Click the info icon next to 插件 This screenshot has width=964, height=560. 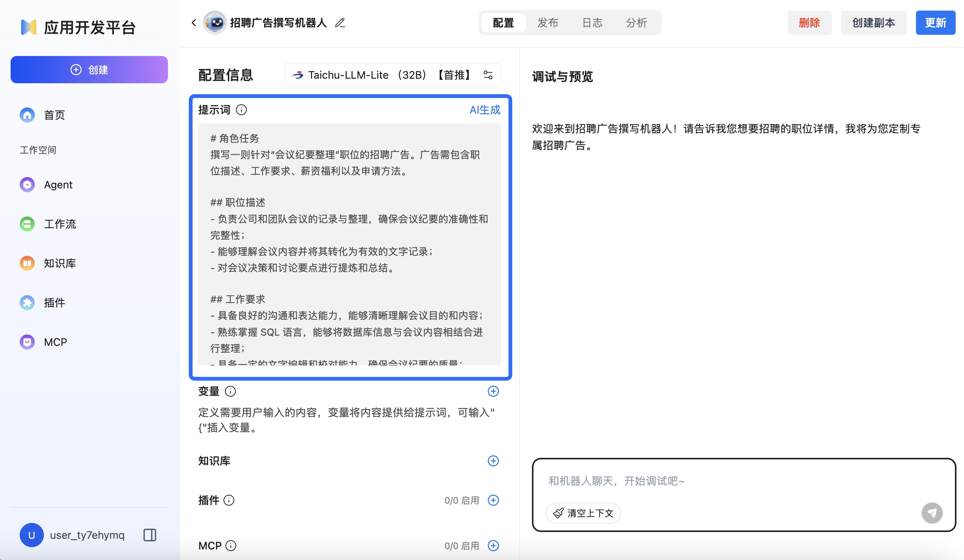(x=229, y=500)
